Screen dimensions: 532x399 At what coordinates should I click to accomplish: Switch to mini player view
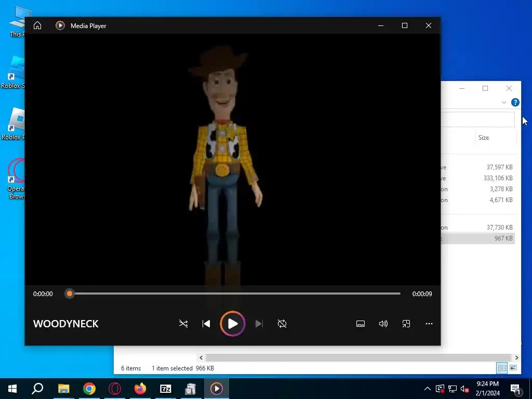pos(406,324)
